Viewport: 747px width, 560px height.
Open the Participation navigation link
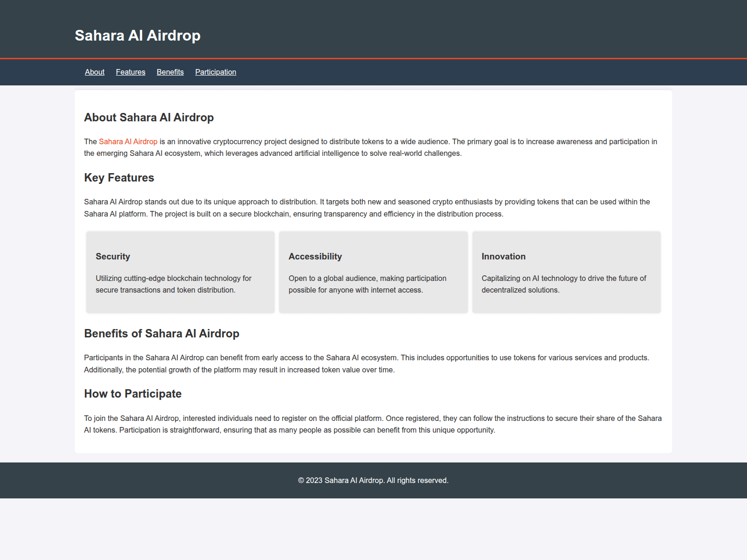click(x=215, y=72)
